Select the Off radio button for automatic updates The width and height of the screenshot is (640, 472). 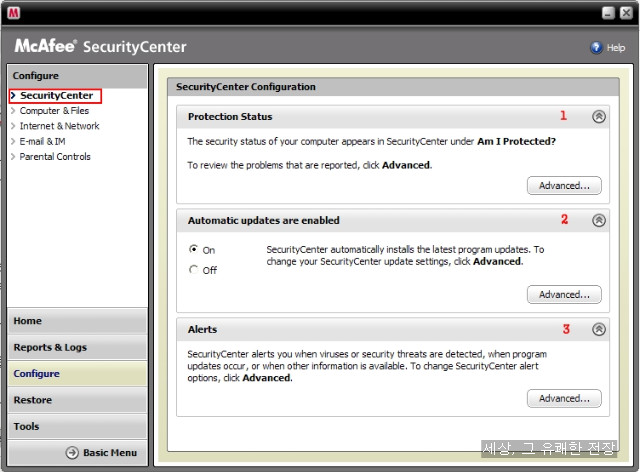coord(193,269)
